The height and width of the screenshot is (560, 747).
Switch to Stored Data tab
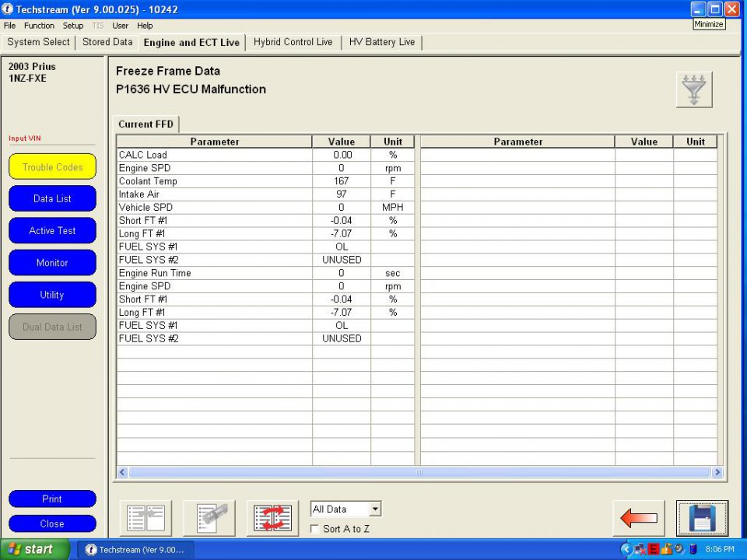pyautogui.click(x=107, y=42)
